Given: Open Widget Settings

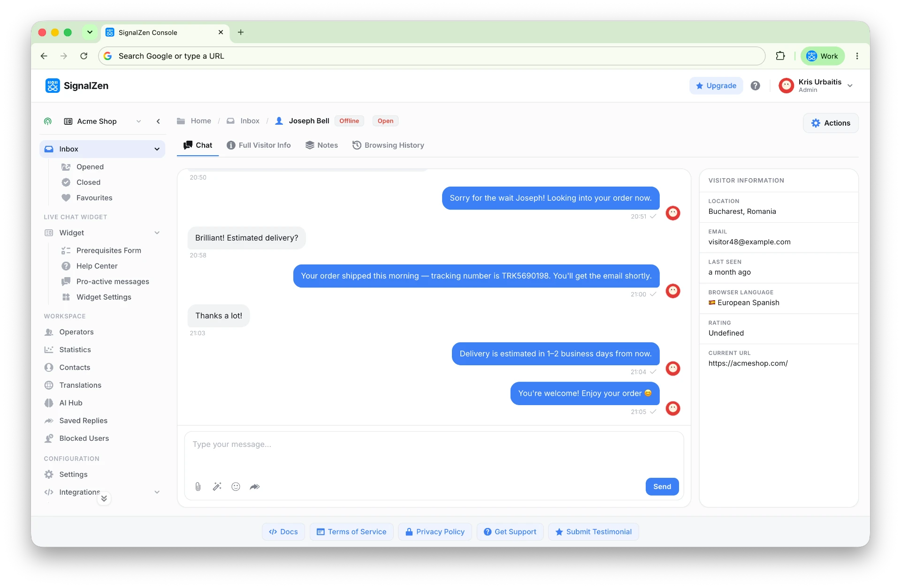Looking at the screenshot, I should point(104,297).
